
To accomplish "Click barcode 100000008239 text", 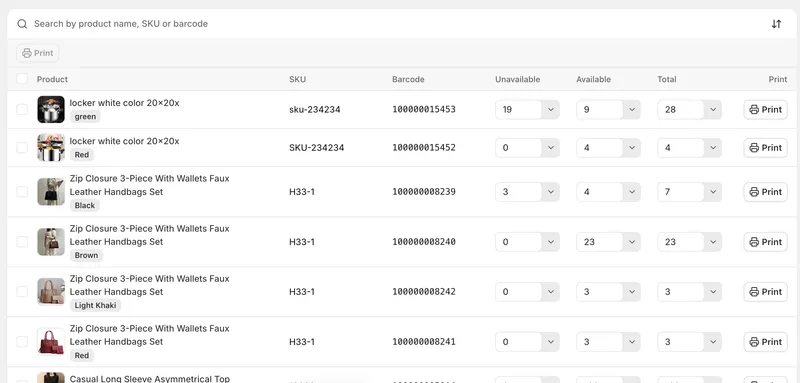I will pyautogui.click(x=424, y=192).
